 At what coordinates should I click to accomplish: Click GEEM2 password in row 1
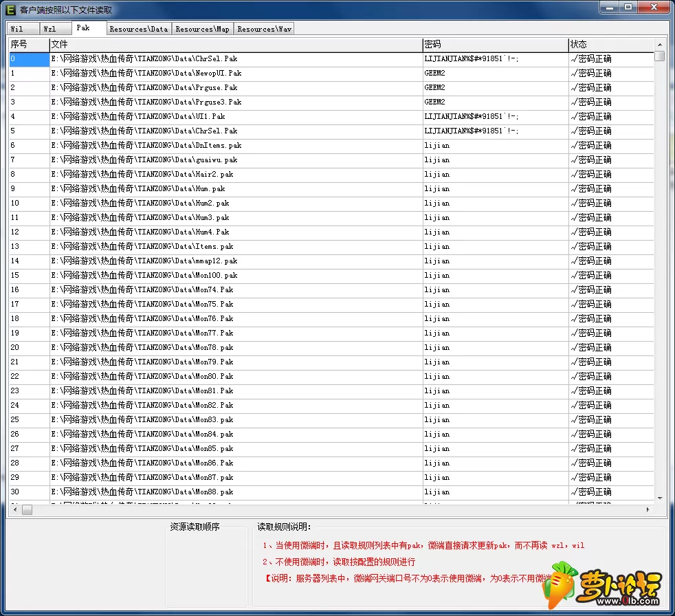[x=435, y=73]
